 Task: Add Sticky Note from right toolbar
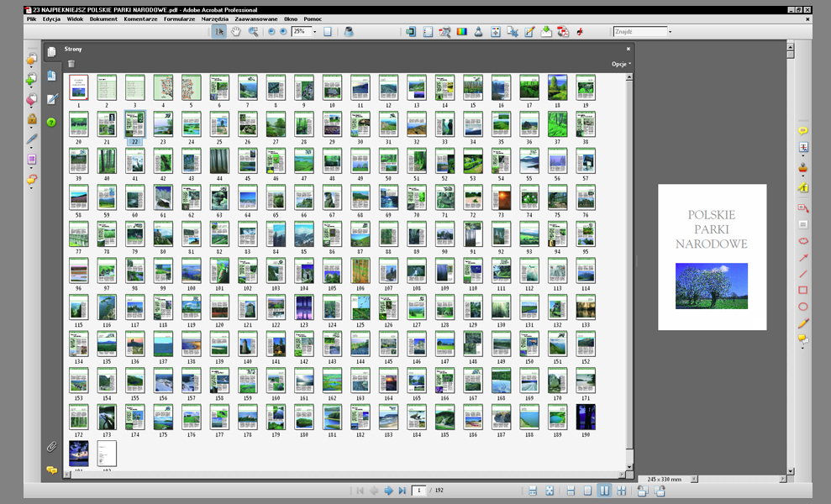[803, 131]
